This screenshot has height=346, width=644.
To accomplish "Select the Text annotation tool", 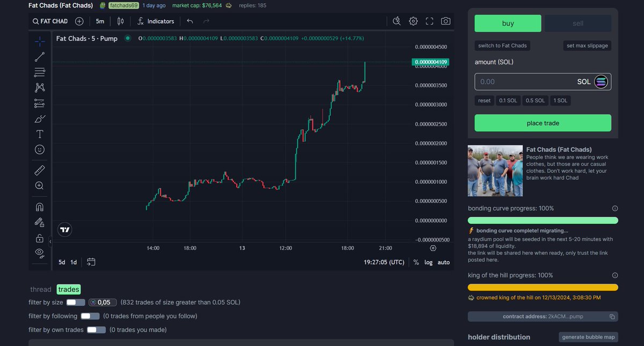I will click(40, 134).
